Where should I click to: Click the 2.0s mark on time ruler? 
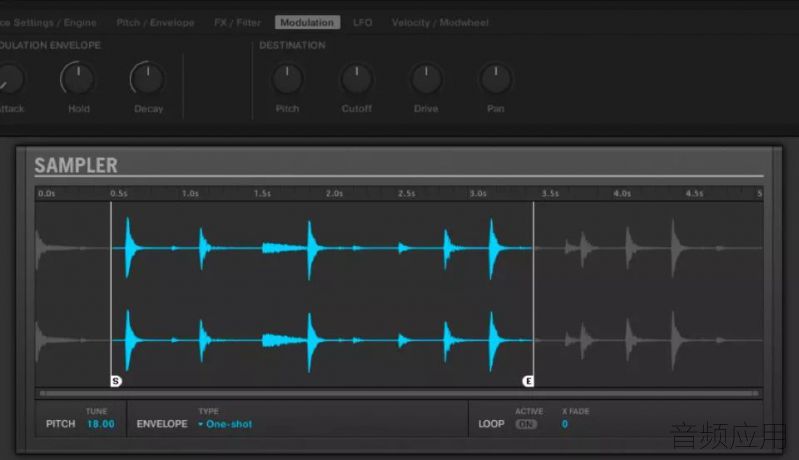[x=334, y=194]
